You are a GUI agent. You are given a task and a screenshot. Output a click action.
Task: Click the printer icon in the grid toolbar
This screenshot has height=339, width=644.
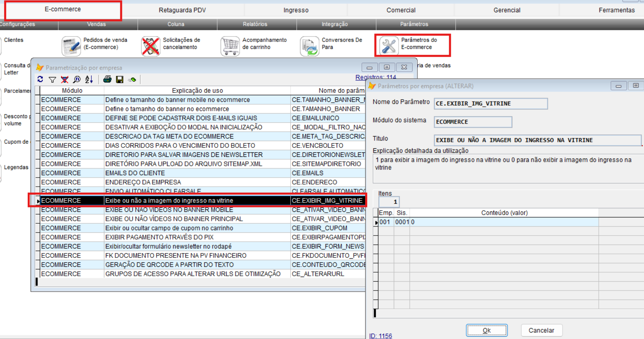107,79
